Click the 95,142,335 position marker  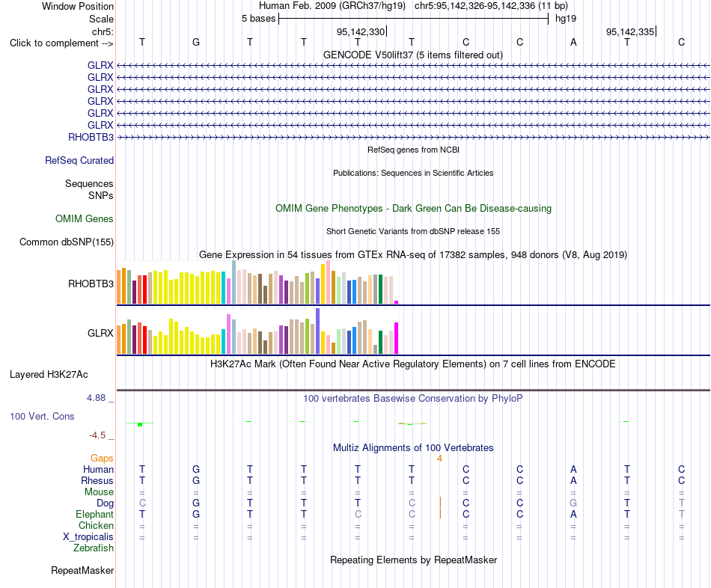coord(630,31)
